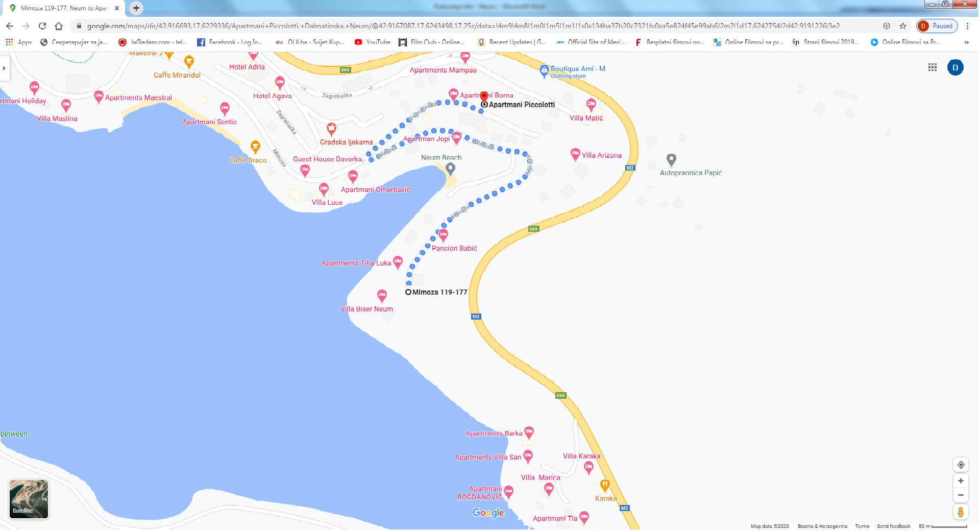Click the address bar URL
980x531 pixels.
click(463, 26)
